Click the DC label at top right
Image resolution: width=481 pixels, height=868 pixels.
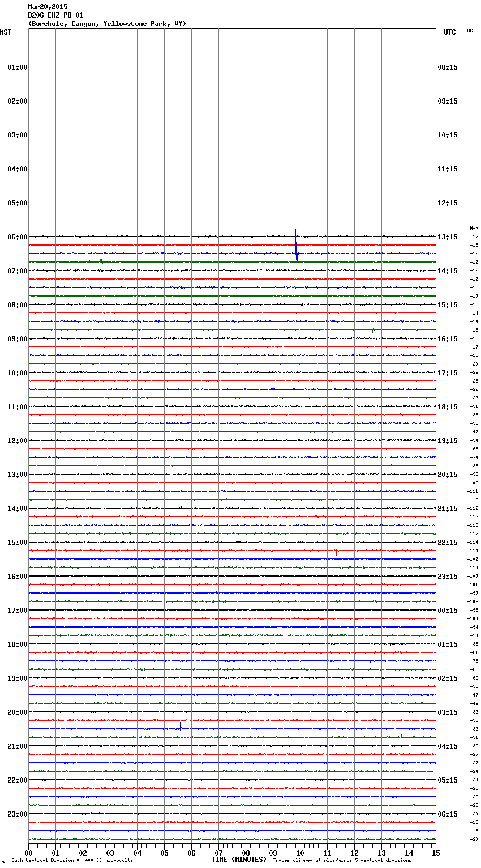(x=470, y=31)
